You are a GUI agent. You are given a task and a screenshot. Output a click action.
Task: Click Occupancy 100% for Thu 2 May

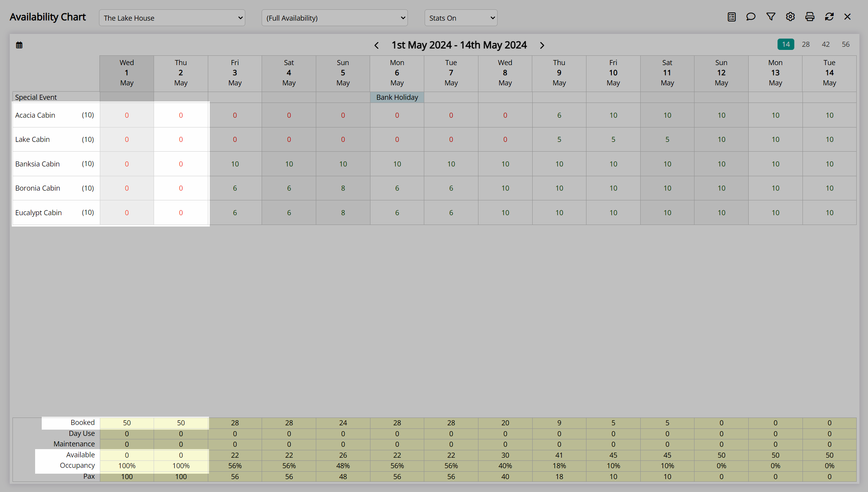tap(181, 465)
